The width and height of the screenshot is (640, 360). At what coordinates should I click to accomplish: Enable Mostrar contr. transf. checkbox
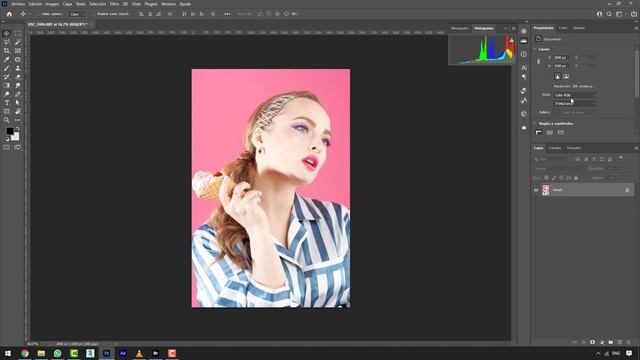(93, 14)
